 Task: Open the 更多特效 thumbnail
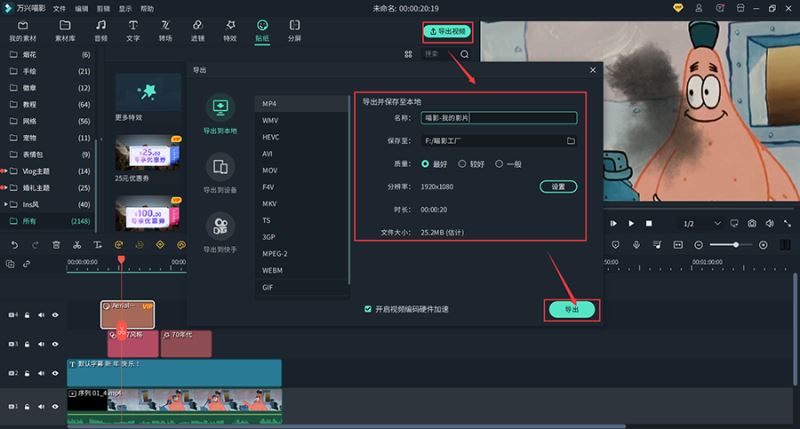[x=148, y=92]
